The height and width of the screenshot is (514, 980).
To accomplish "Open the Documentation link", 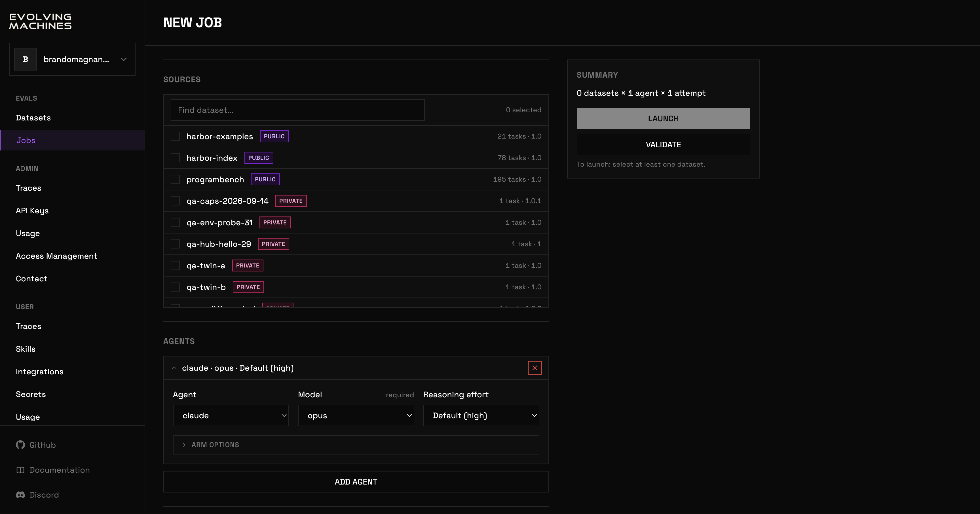I will 53,470.
